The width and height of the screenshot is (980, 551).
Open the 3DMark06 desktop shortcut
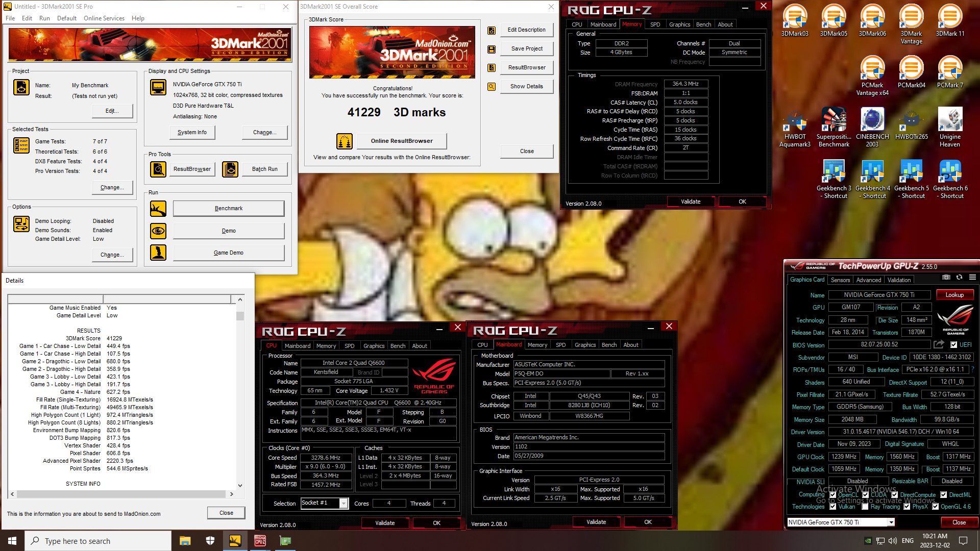tap(872, 20)
